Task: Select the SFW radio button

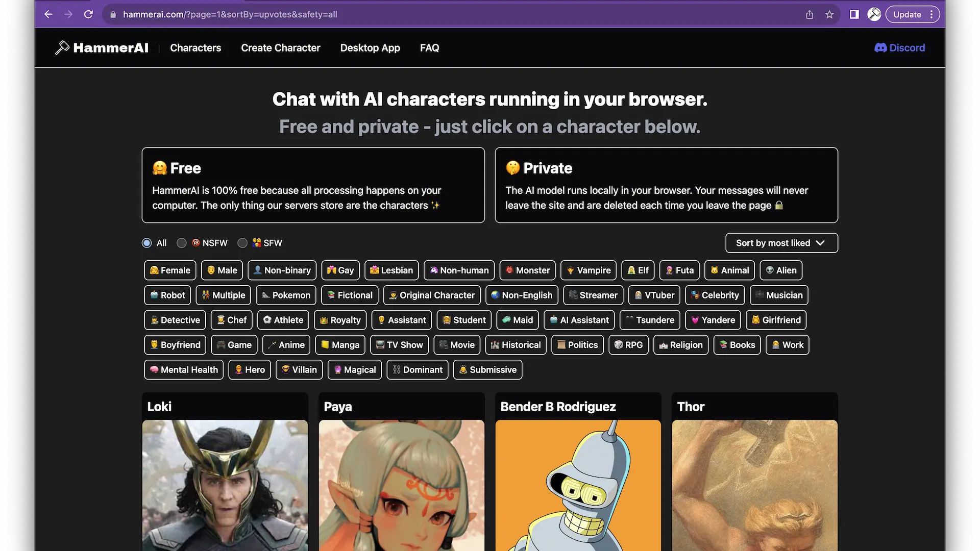Action: tap(242, 243)
